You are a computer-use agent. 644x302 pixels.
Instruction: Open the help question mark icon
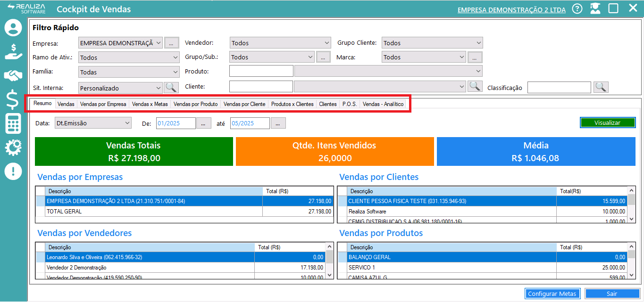click(577, 8)
